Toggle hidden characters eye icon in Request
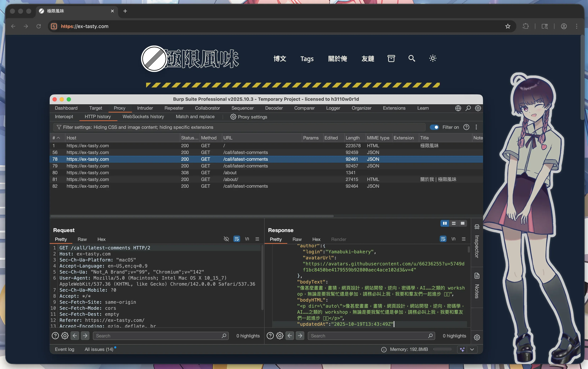This screenshot has width=588, height=369. pos(226,239)
